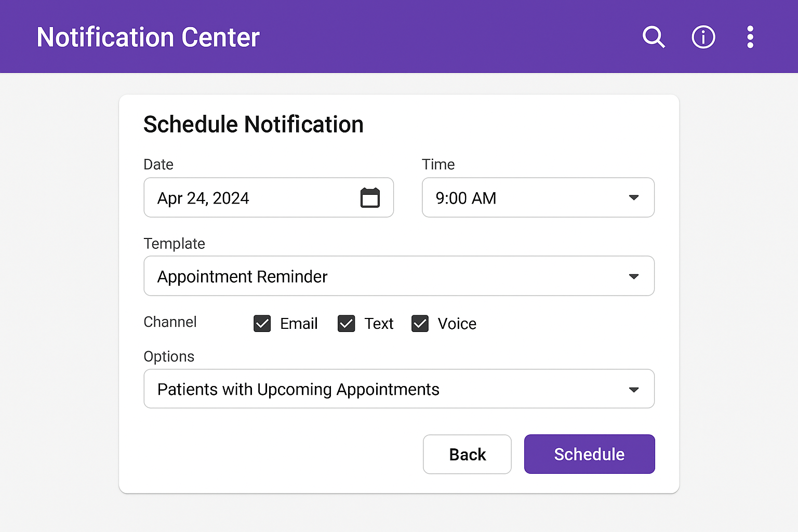This screenshot has width=798, height=532.
Task: Click the Back button
Action: [467, 454]
